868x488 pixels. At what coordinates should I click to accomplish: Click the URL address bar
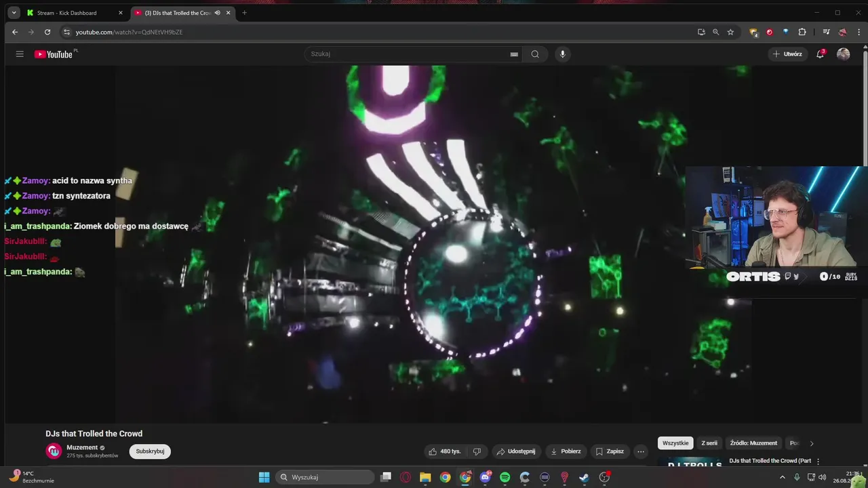380,32
